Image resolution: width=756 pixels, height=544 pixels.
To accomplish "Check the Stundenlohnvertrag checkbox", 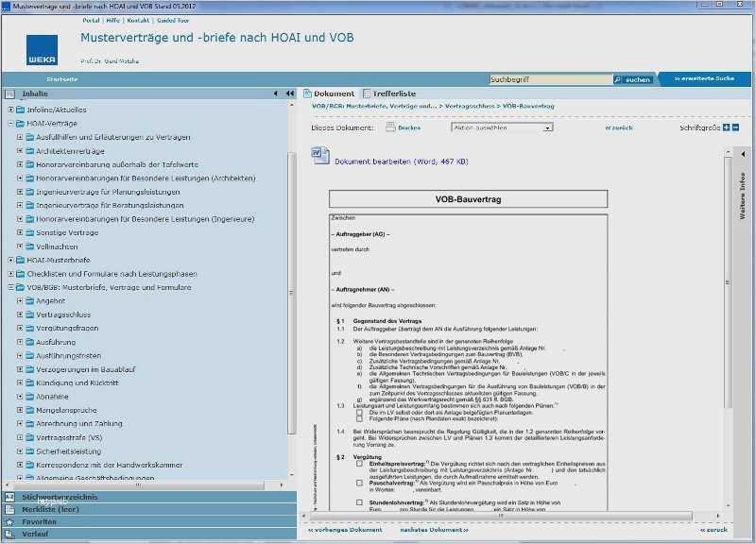I will point(360,502).
